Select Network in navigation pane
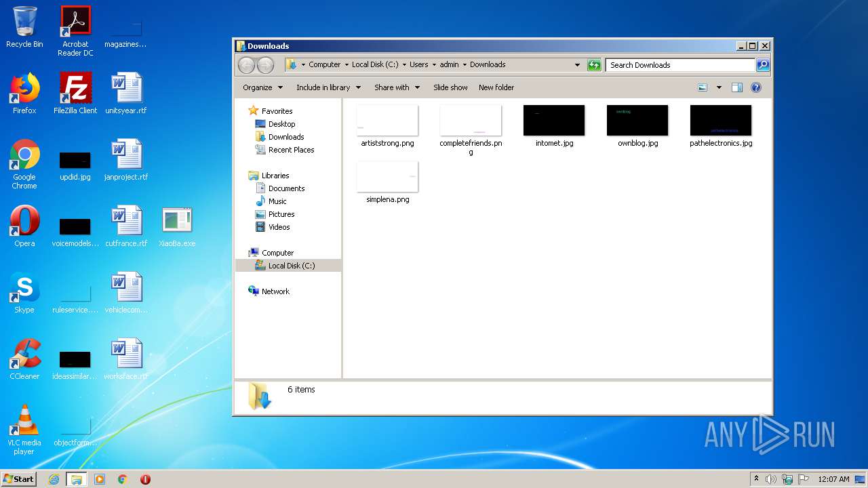The height and width of the screenshot is (488, 868). pyautogui.click(x=269, y=291)
